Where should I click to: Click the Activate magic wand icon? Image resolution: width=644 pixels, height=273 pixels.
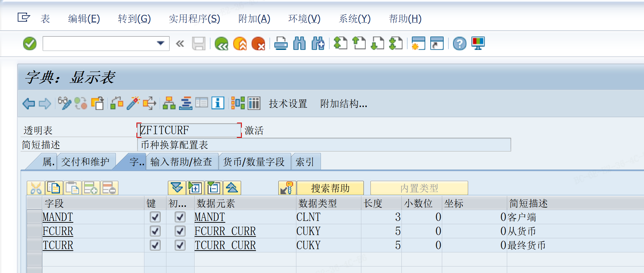[133, 103]
